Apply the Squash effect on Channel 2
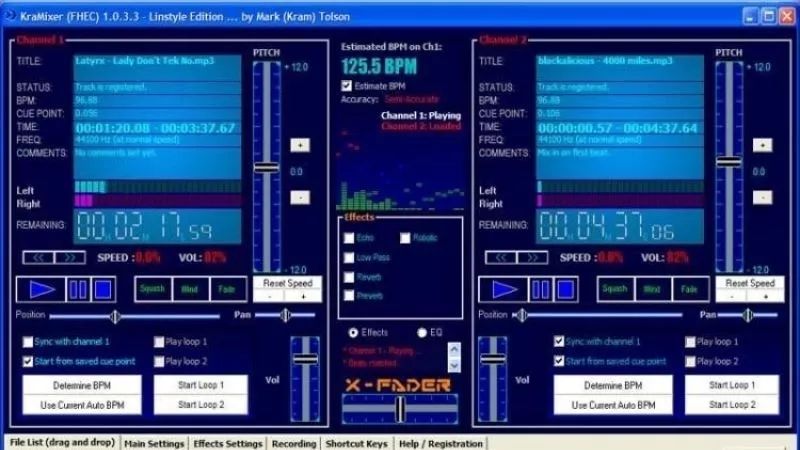Viewport: 800px width, 450px height. [x=615, y=289]
